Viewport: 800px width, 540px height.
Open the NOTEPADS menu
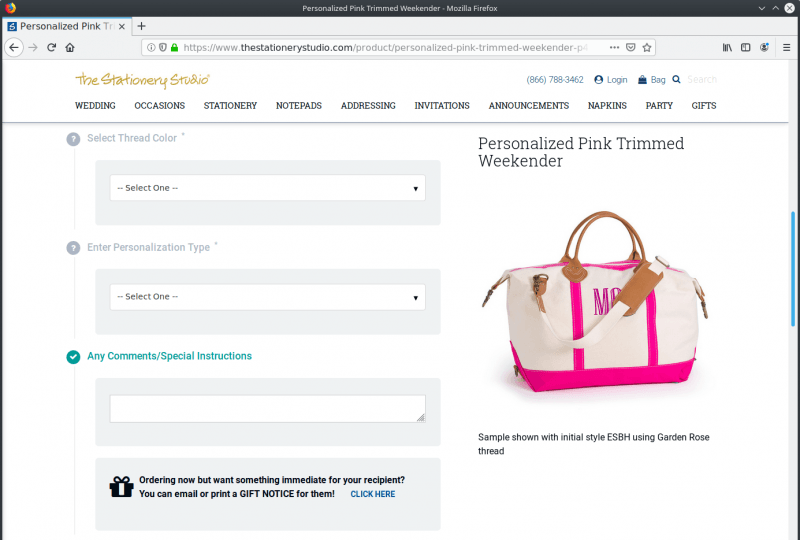click(x=299, y=106)
